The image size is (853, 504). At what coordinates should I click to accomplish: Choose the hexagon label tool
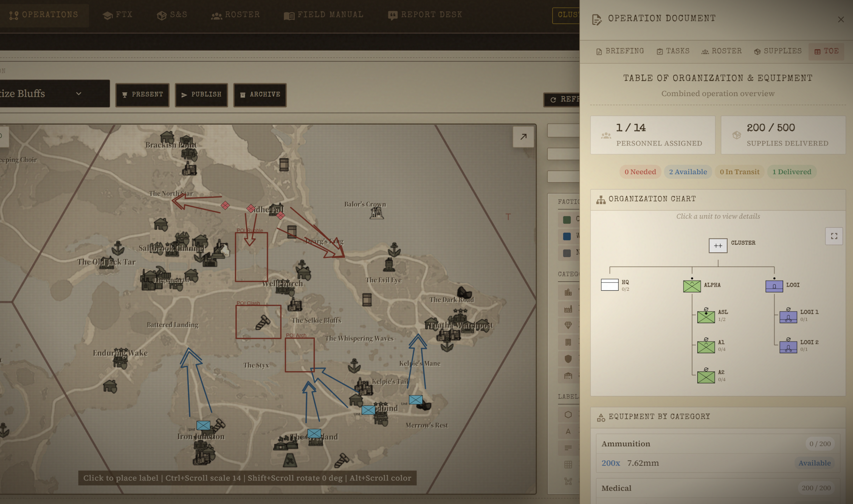tap(568, 415)
